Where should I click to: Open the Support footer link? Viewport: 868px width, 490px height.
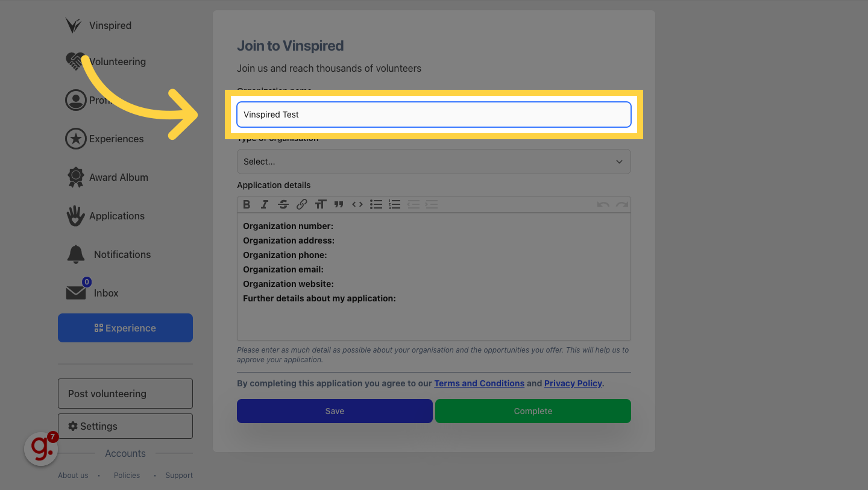point(179,476)
